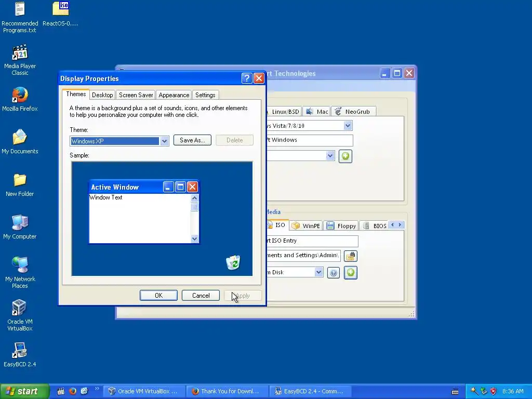Click the round info button beside Disk dropdown

334,272
